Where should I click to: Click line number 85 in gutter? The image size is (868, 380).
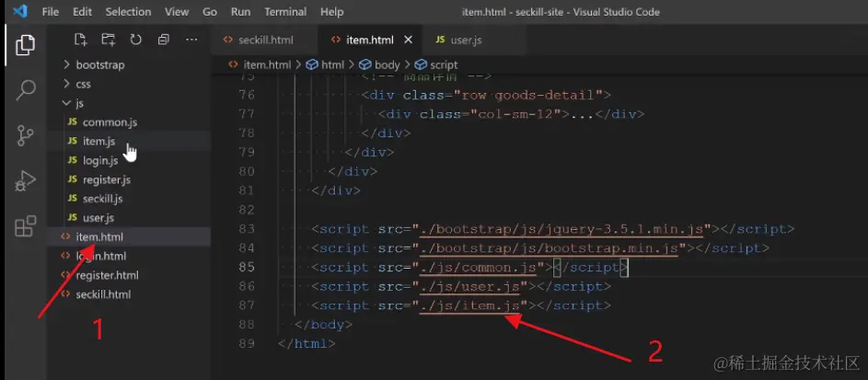pos(247,267)
